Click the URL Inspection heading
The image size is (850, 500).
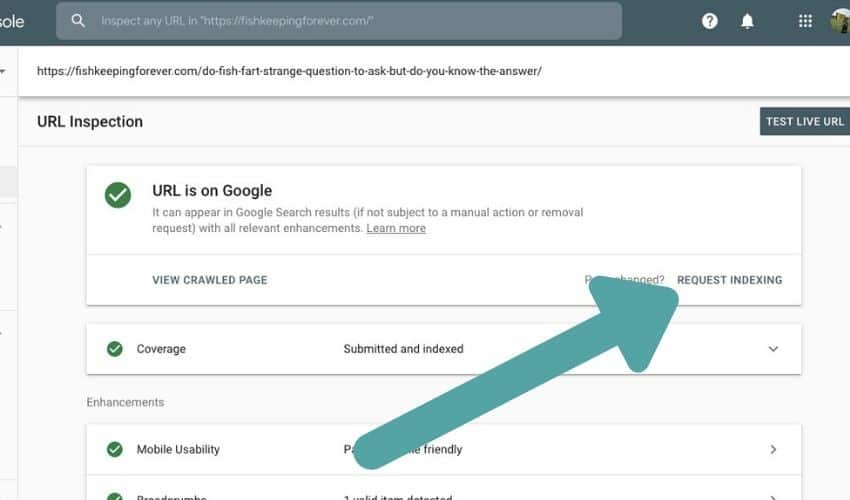(x=90, y=121)
